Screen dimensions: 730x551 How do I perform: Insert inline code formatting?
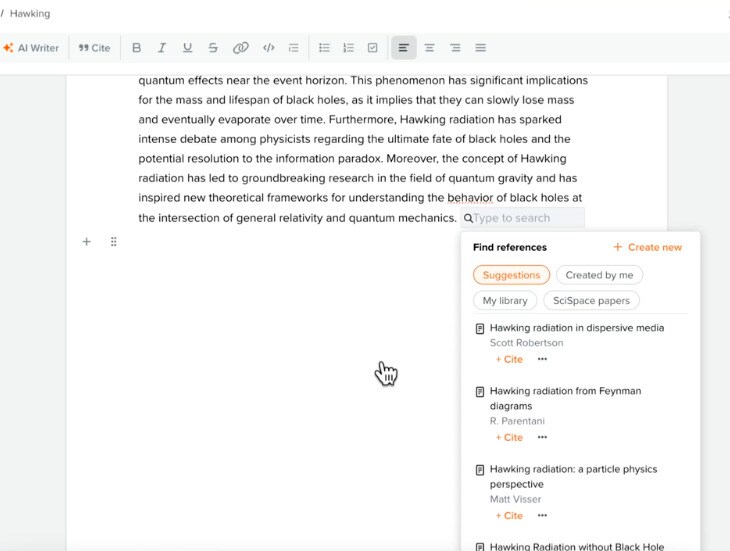point(269,48)
